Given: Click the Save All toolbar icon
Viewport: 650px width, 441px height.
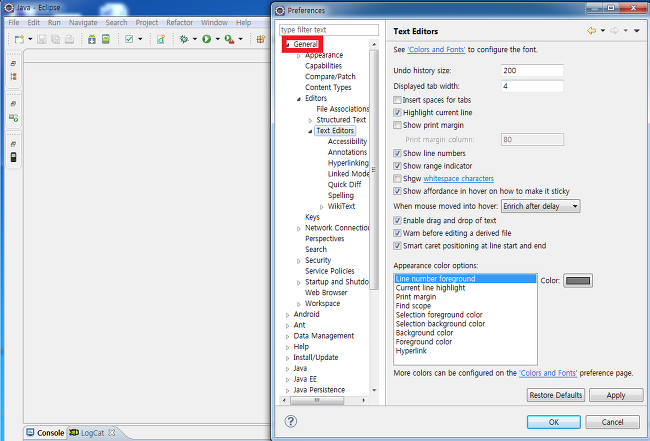Looking at the screenshot, I should (55, 39).
